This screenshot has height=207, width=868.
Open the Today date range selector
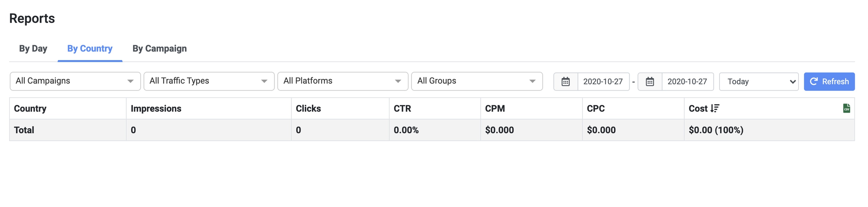click(758, 81)
